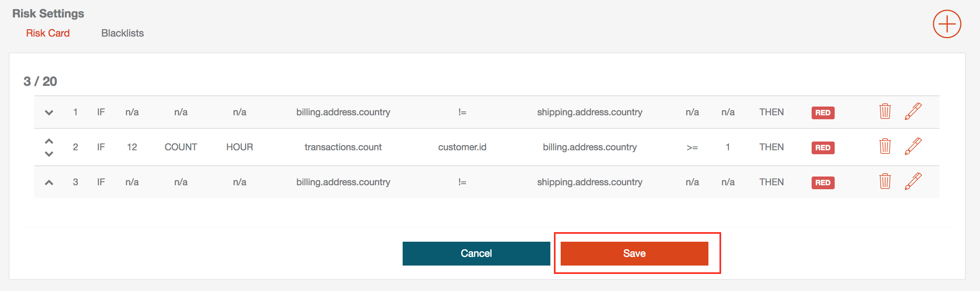Move rule 3 up with chevron
Image resolution: width=980 pixels, height=291 pixels.
[49, 182]
